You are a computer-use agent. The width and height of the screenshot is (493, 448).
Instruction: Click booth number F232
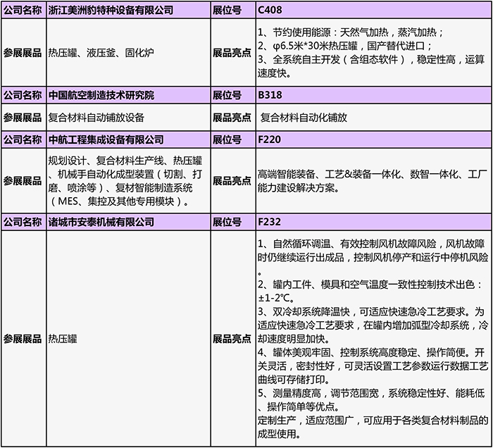click(269, 222)
